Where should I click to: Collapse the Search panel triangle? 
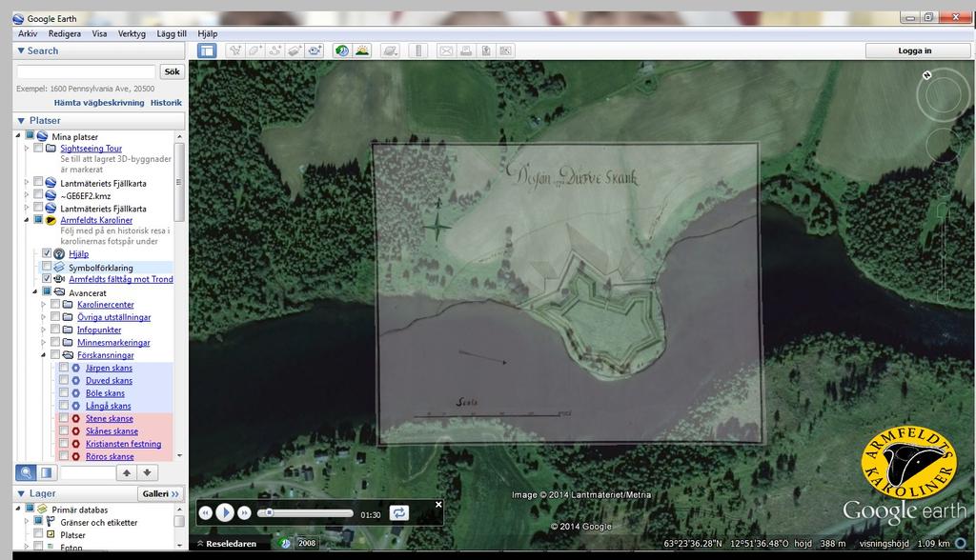pyautogui.click(x=21, y=51)
